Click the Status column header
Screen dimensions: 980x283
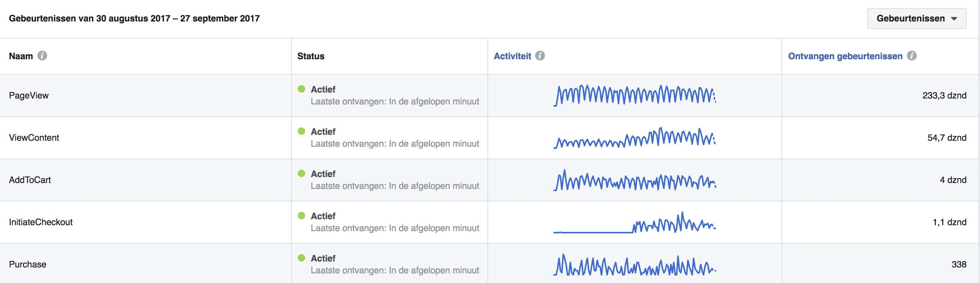click(x=311, y=56)
